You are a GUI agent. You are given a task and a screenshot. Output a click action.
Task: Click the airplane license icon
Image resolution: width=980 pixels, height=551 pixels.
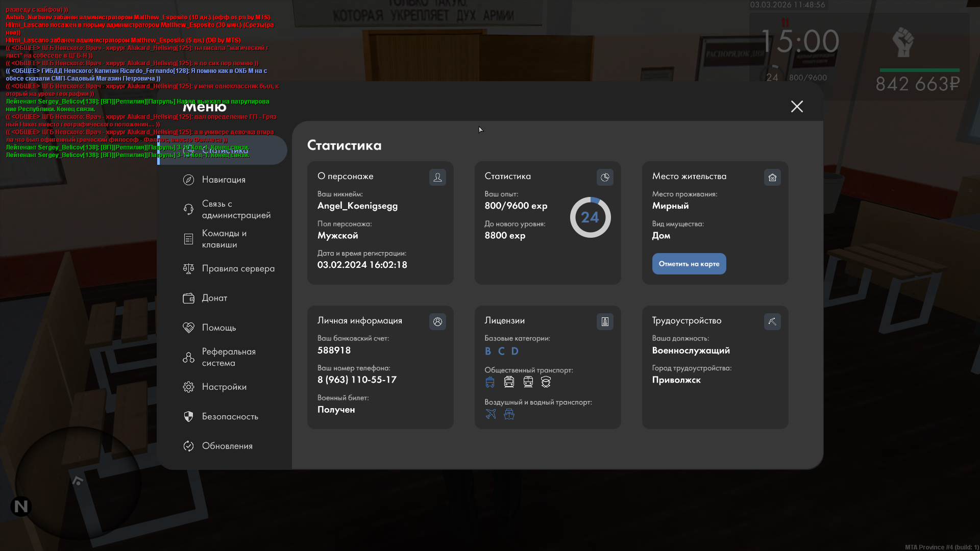[x=491, y=414]
